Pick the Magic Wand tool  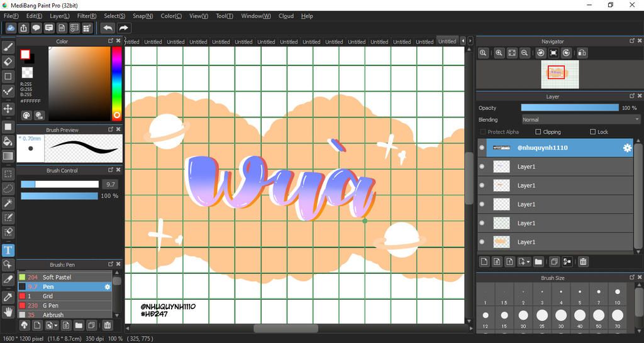click(8, 203)
